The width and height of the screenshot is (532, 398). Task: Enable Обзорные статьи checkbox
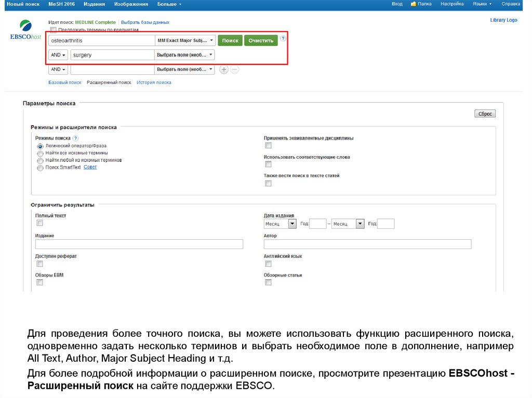click(268, 282)
